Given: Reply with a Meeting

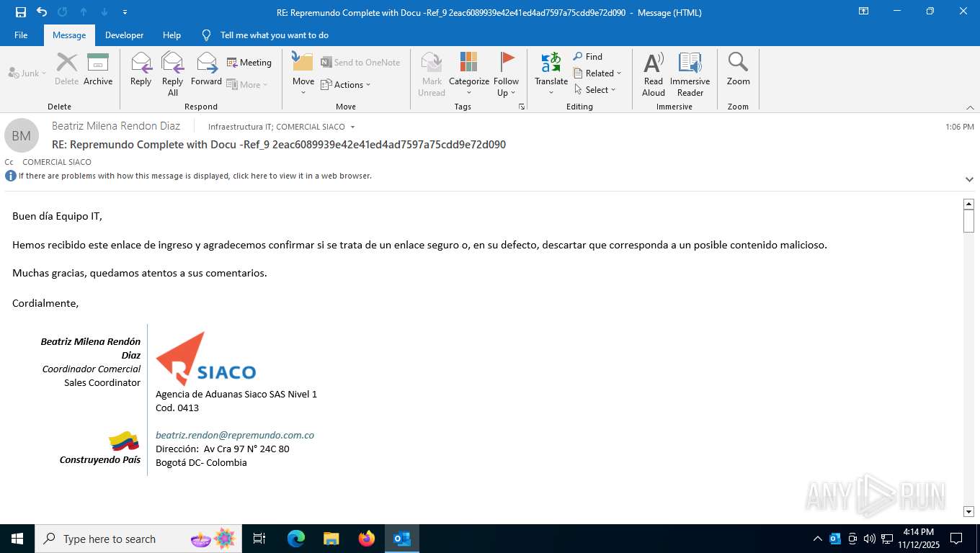Looking at the screenshot, I should point(249,63).
